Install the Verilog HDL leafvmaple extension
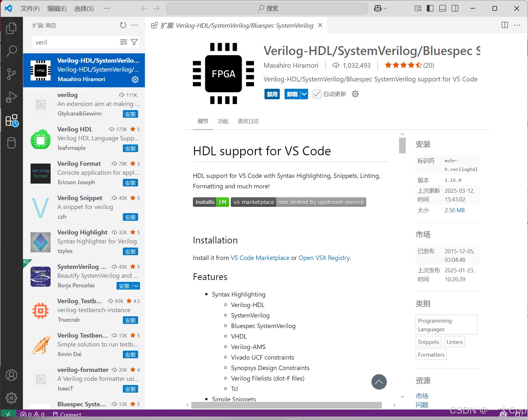The image size is (528, 420). click(130, 148)
